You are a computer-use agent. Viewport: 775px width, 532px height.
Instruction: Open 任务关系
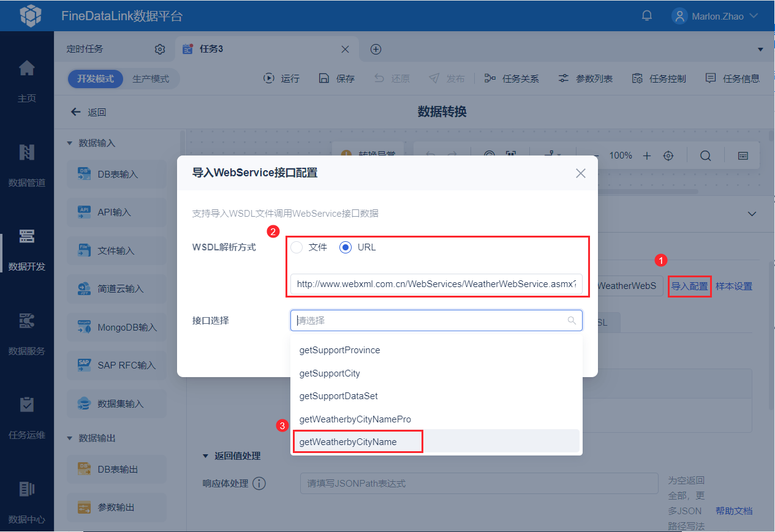click(512, 78)
